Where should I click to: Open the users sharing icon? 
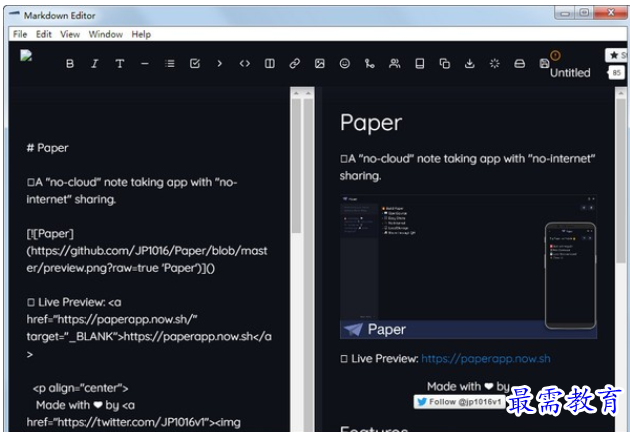[395, 63]
